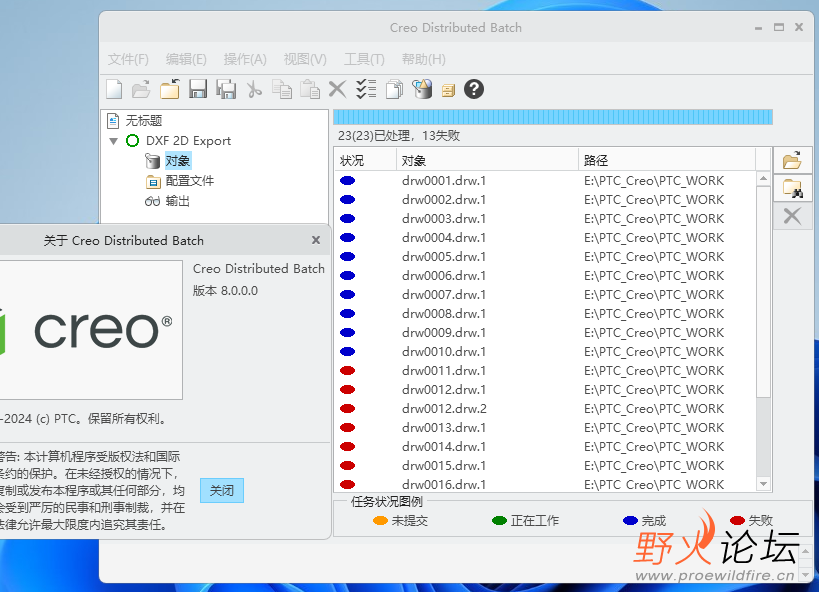Select 对象 in the task tree
The height and width of the screenshot is (592, 819).
tap(178, 161)
